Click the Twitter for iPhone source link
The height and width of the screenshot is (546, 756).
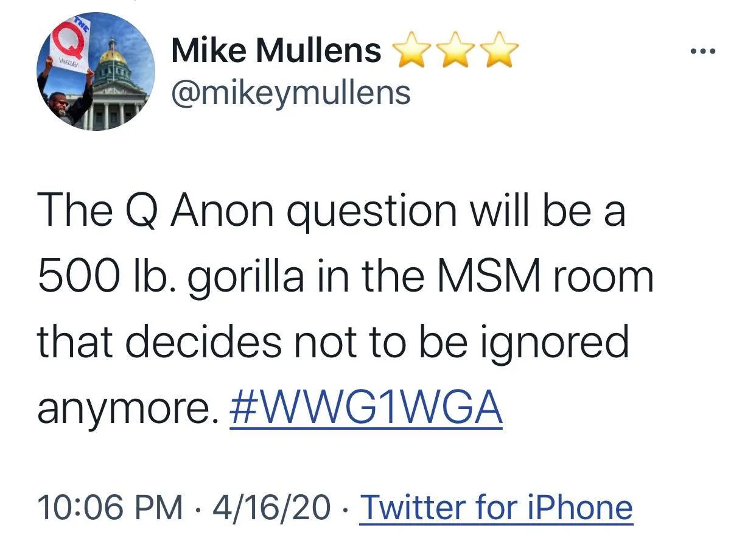tap(496, 507)
